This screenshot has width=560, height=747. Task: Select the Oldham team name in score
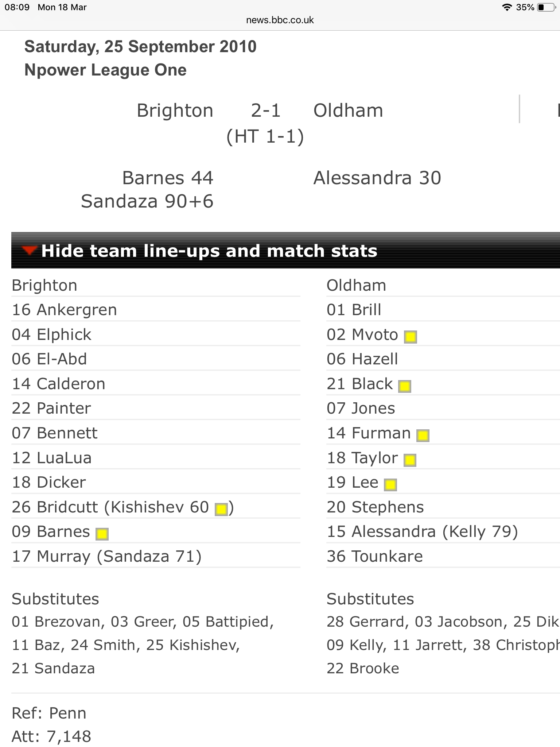pyautogui.click(x=348, y=111)
